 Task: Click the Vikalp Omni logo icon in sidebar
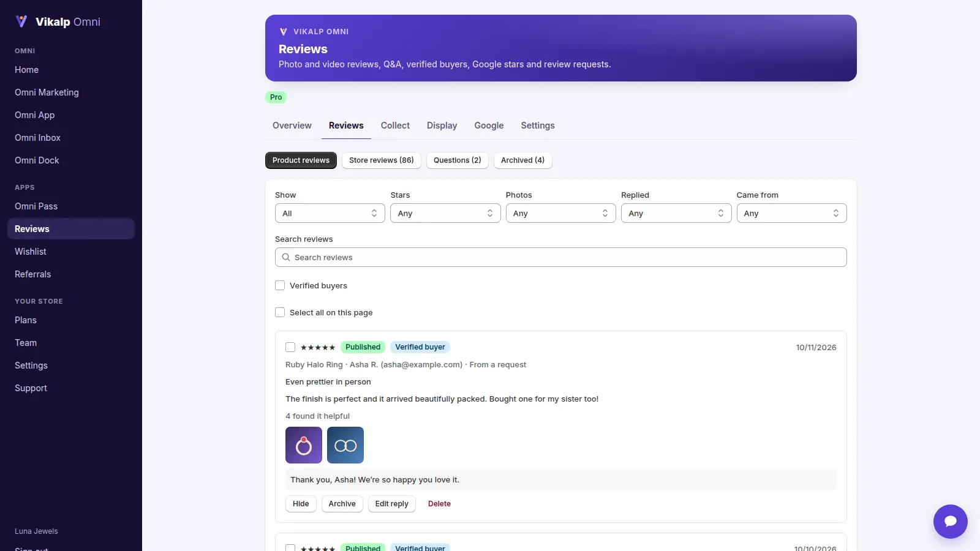[x=21, y=21]
